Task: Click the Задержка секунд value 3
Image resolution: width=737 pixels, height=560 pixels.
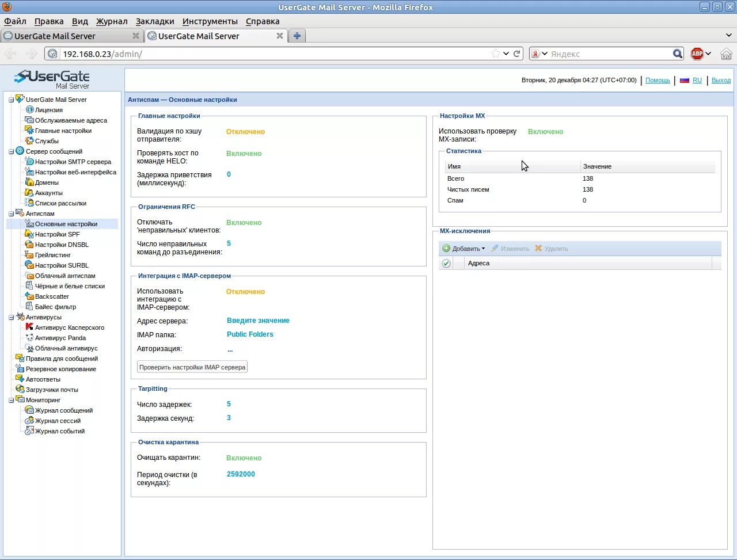Action: click(x=229, y=418)
